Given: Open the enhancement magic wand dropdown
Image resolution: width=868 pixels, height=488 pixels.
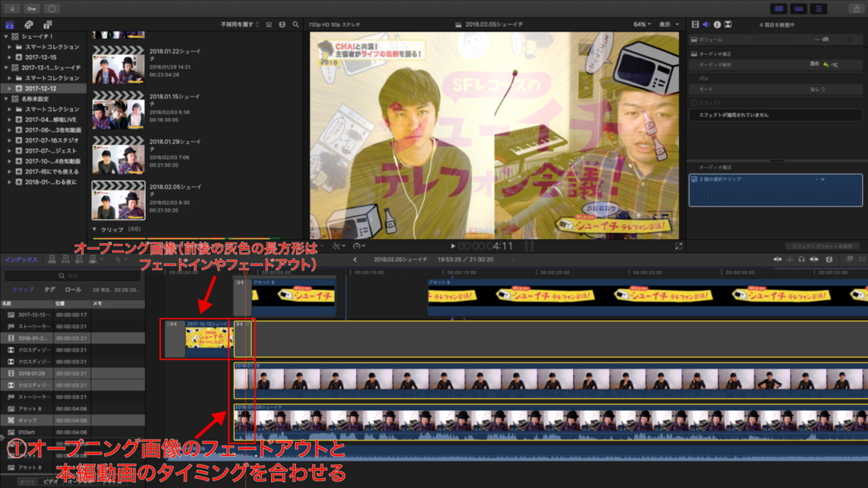Looking at the screenshot, I should point(339,247).
